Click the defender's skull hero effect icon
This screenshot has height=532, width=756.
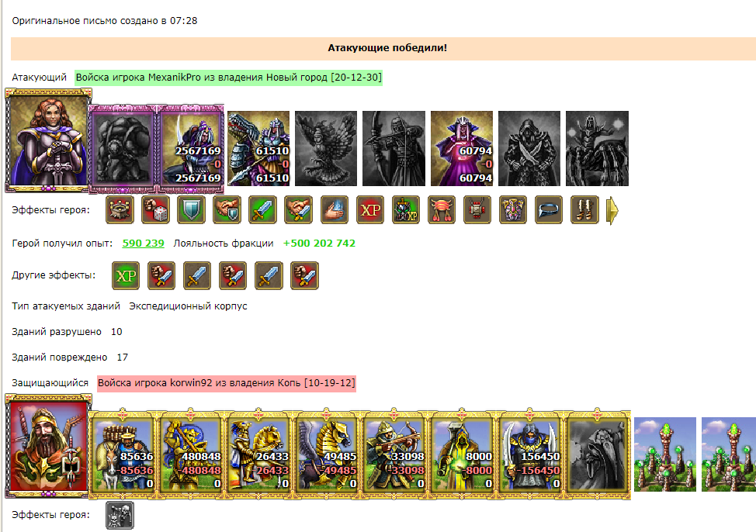coord(120,515)
